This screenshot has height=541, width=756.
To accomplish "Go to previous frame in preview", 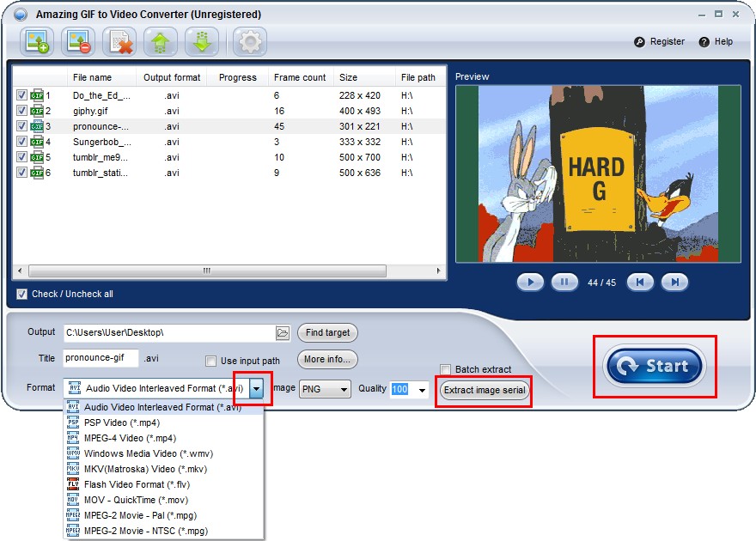I will (640, 283).
